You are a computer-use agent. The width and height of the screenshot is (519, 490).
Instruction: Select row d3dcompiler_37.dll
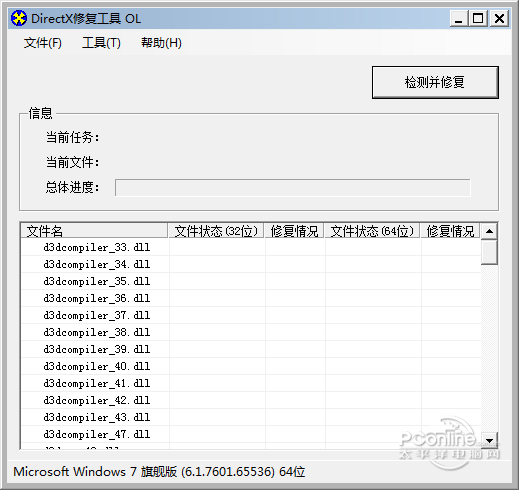click(x=251, y=315)
